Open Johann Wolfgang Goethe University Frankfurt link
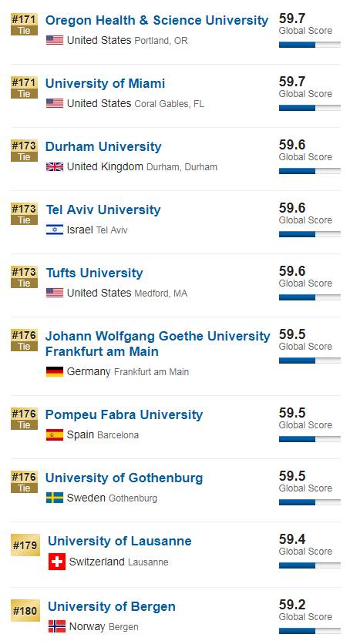This screenshot has height=644, width=350. coord(158,344)
